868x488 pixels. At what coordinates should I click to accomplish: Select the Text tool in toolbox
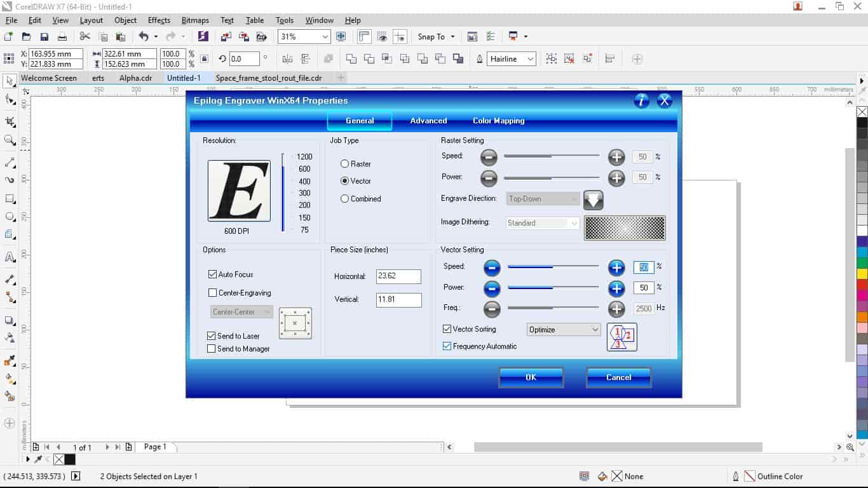10,257
